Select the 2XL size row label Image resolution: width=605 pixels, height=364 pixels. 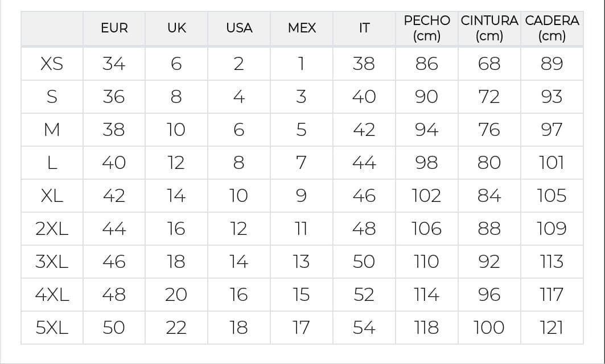[x=52, y=229]
